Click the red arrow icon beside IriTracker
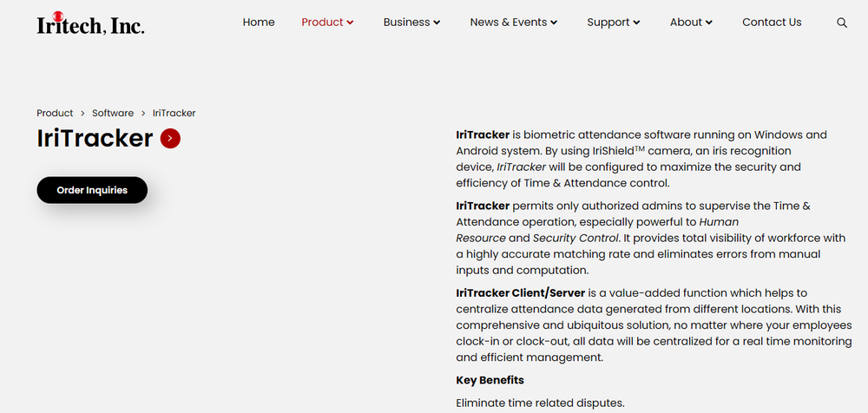Image resolution: width=868 pixels, height=413 pixels. coord(170,138)
